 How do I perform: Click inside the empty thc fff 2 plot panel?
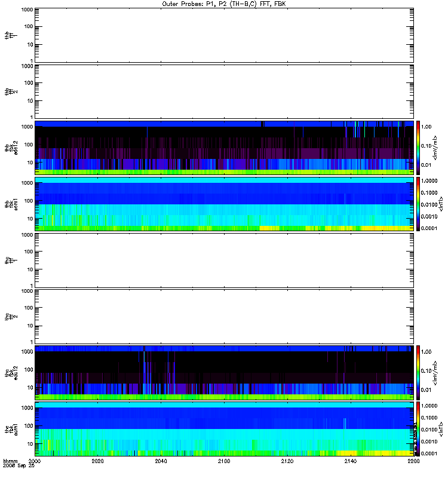tap(224, 317)
